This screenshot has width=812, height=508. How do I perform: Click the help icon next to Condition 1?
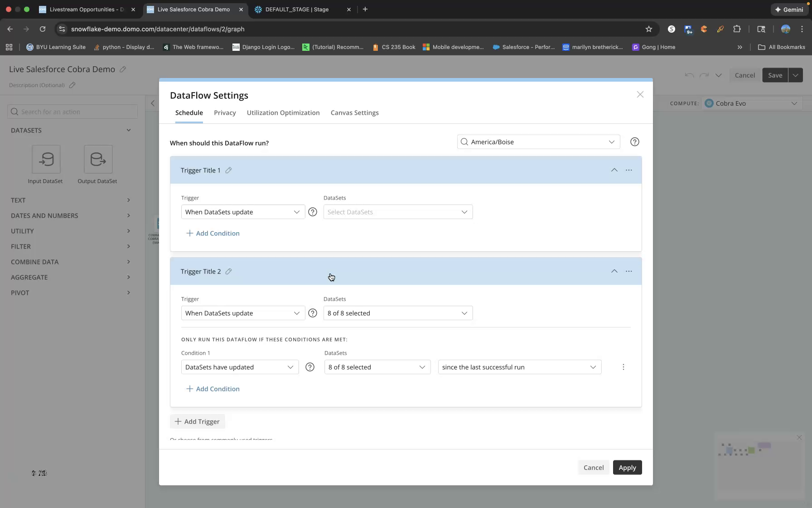pyautogui.click(x=310, y=367)
